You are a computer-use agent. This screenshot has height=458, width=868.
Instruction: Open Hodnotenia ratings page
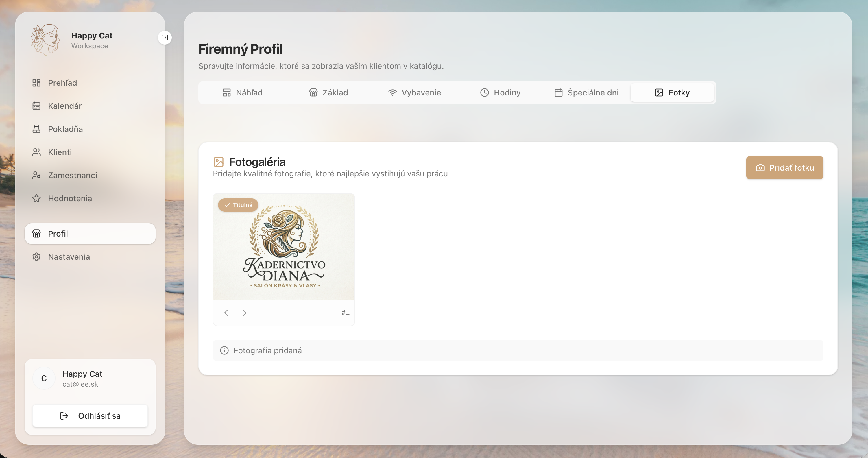pos(70,199)
